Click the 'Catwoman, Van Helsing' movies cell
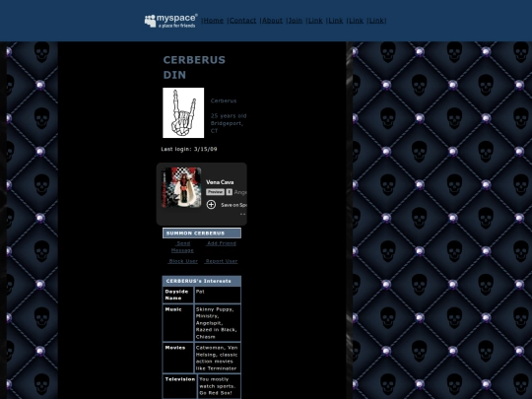 (x=218, y=358)
